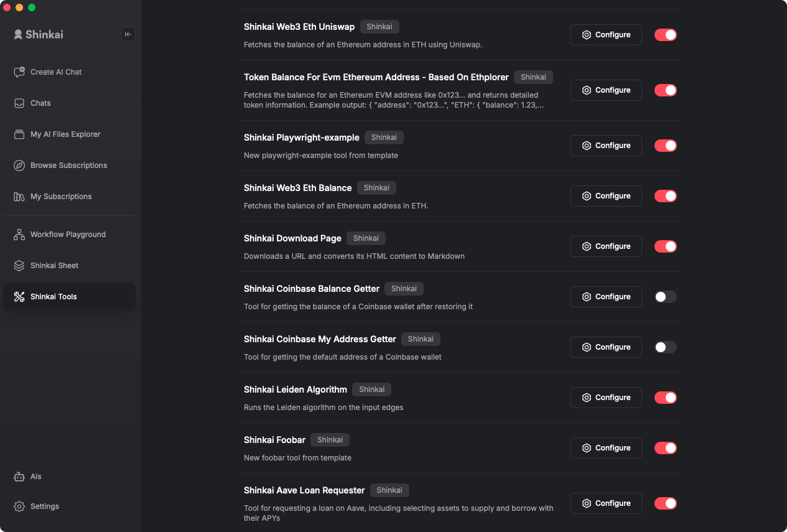Image resolution: width=787 pixels, height=532 pixels.
Task: Click gear icon in Uniswap Configure button
Action: click(587, 35)
